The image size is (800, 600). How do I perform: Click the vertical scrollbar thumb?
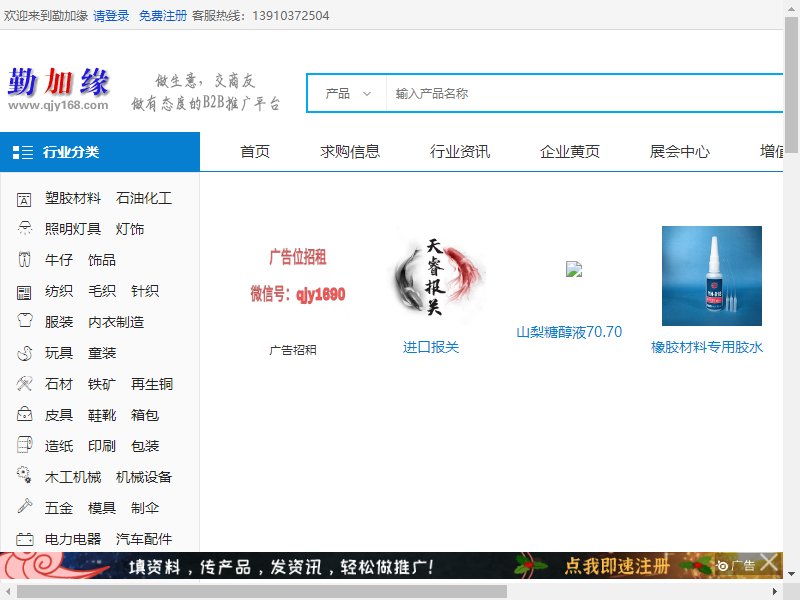791,85
